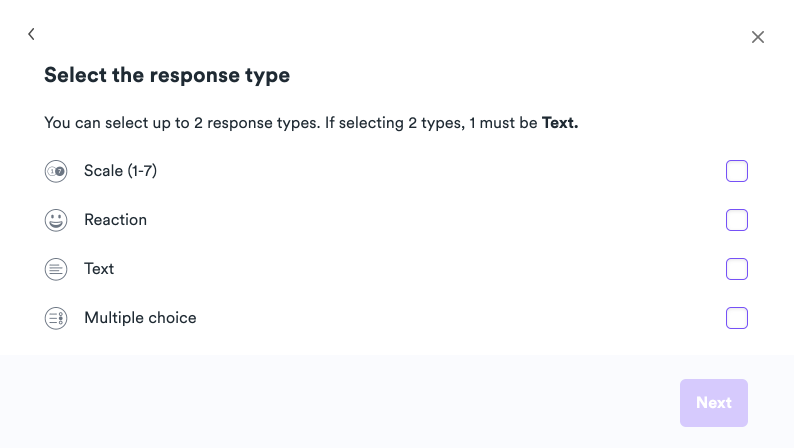Toggle the Multiple choice checkbox
794x448 pixels.
click(x=737, y=318)
